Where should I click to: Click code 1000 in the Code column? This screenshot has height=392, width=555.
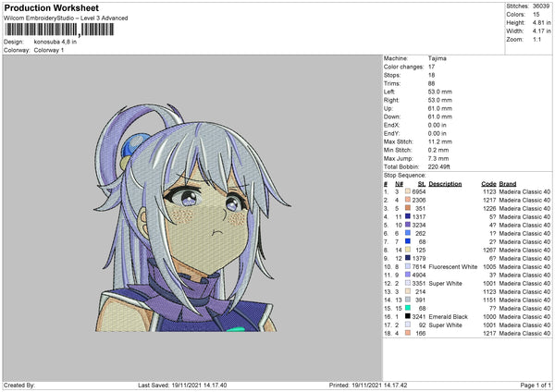tap(489, 316)
